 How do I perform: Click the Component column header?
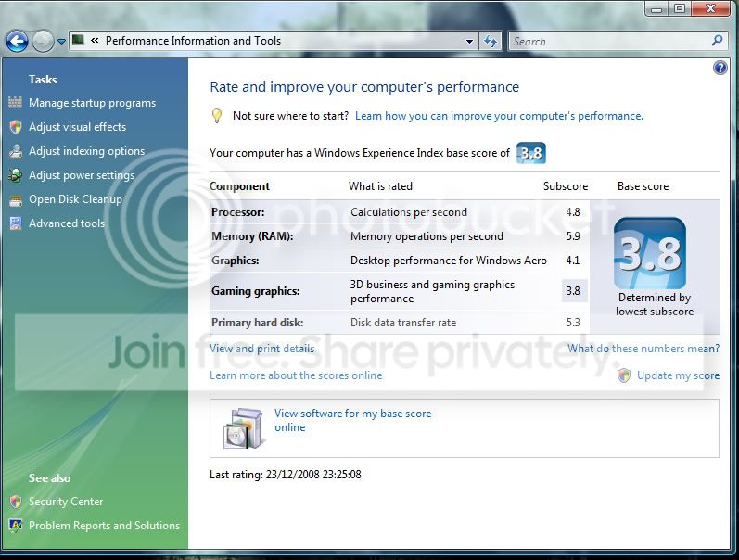[239, 186]
